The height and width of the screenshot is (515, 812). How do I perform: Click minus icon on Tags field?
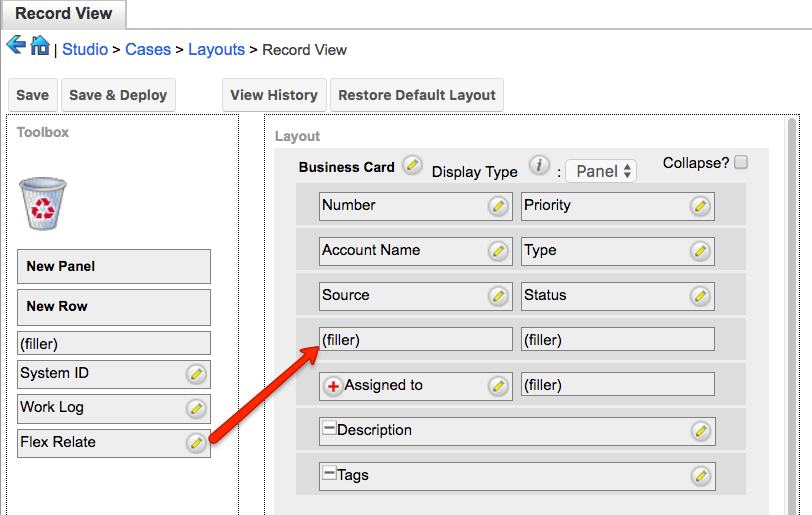[x=329, y=474]
